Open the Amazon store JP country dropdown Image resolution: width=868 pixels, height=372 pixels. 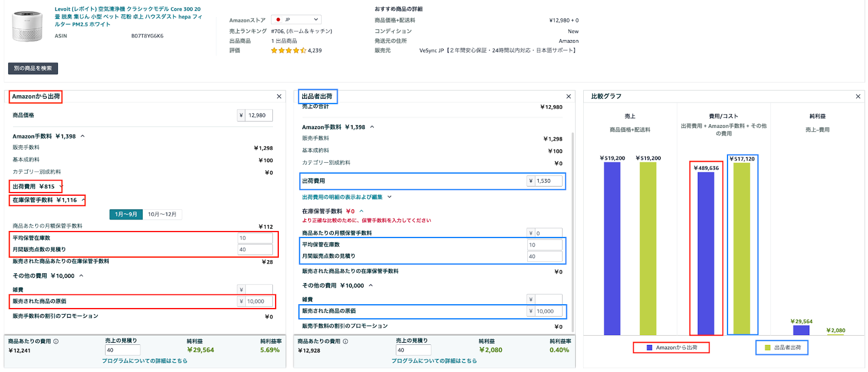[x=296, y=20]
